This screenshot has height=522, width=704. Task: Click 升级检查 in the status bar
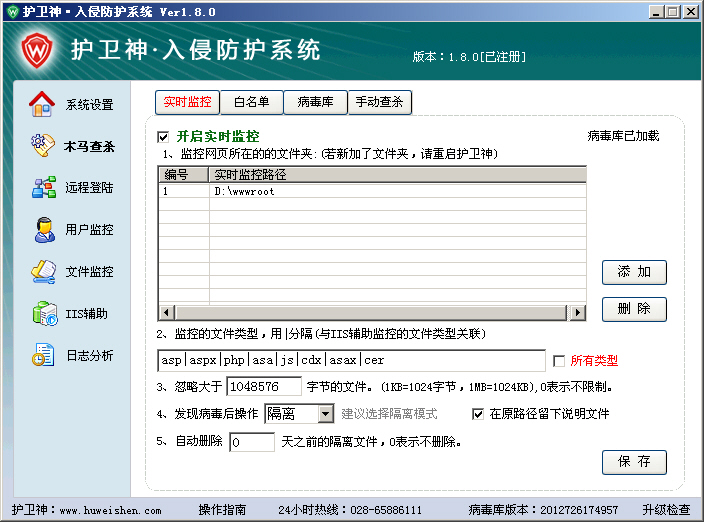pos(666,510)
